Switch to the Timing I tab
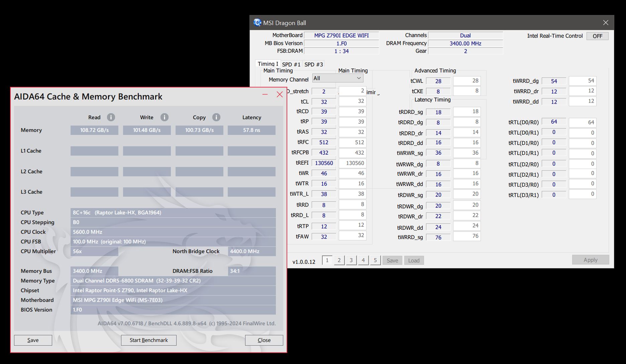The image size is (626, 364). tap(268, 64)
